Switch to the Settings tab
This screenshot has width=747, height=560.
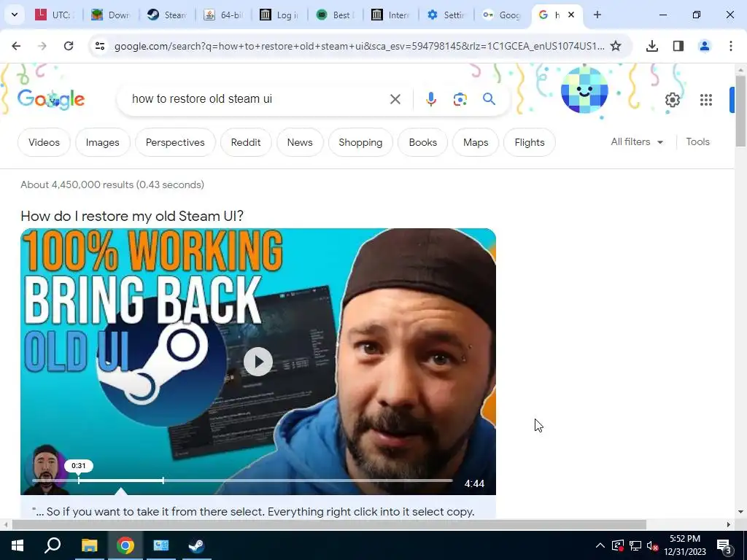(x=446, y=15)
